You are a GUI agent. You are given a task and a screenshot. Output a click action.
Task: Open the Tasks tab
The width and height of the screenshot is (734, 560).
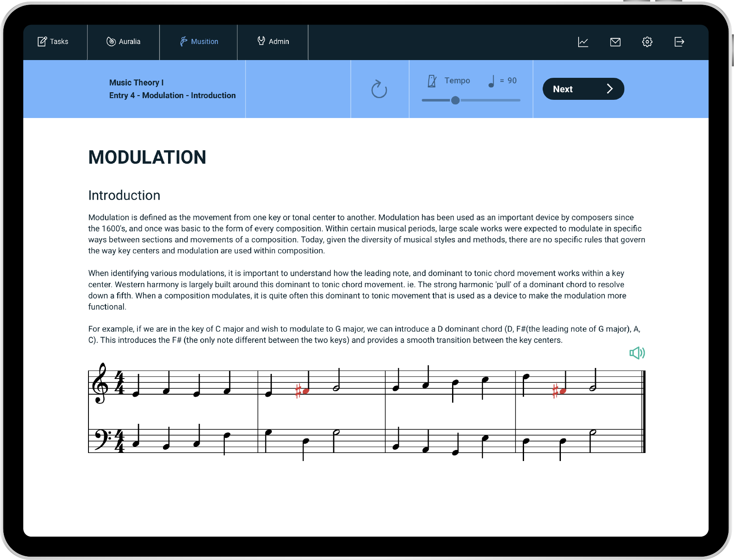pyautogui.click(x=53, y=41)
